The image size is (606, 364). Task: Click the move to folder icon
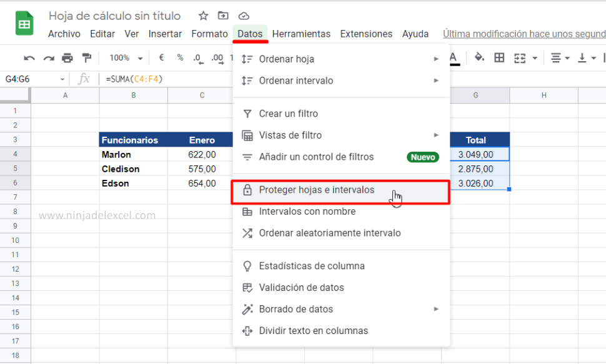223,16
